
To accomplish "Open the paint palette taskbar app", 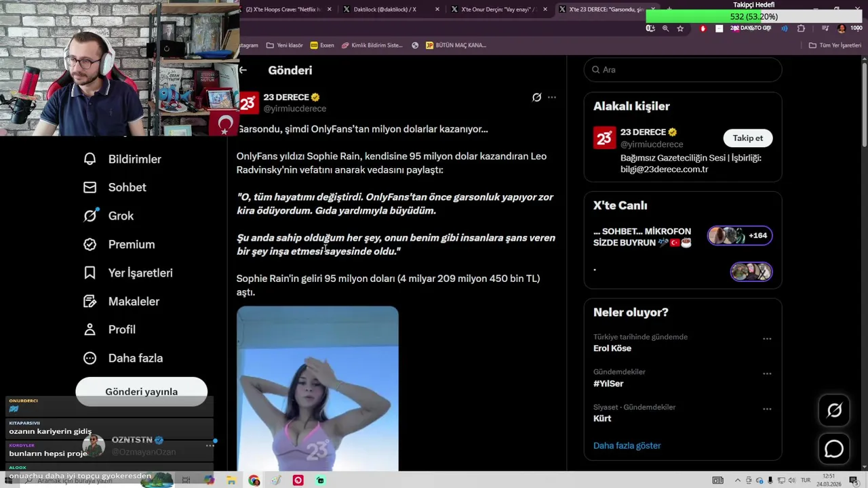I will pos(276,480).
